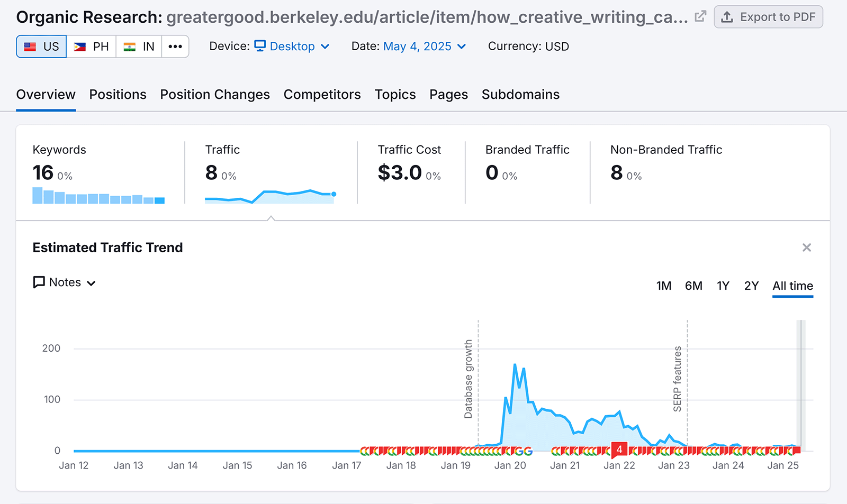Viewport: 847px width, 504px height.
Task: Click the US flag icon
Action: (30, 46)
